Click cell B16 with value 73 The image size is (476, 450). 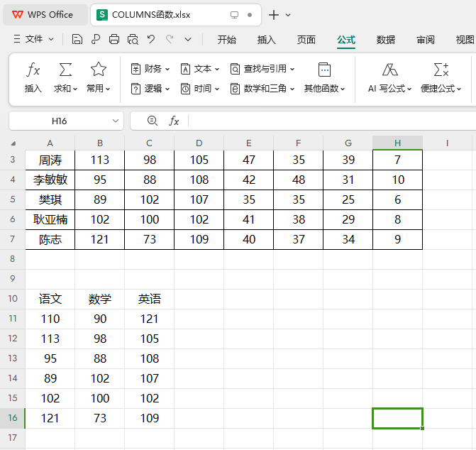100,419
